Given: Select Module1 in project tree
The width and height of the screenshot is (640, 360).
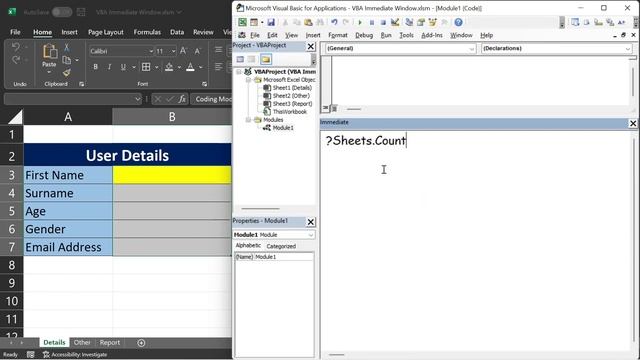Looking at the screenshot, I should pos(283,128).
